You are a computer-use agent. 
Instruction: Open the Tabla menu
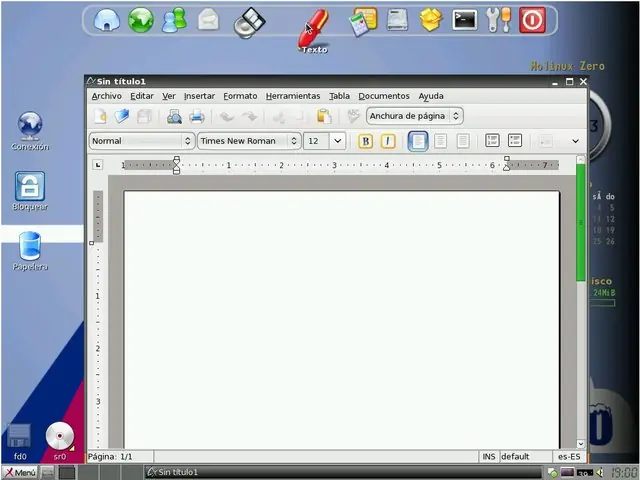(x=339, y=96)
